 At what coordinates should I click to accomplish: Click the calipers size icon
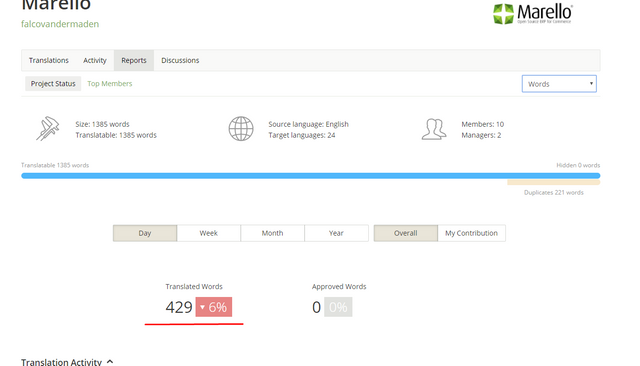point(47,129)
